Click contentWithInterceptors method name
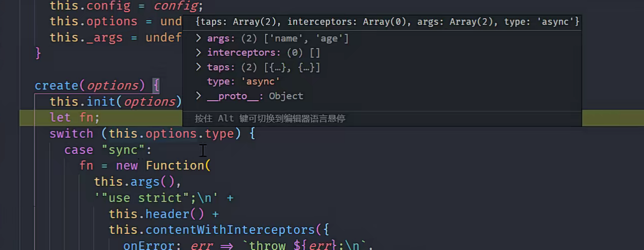Viewport: 644px width, 250px height. 230,230
